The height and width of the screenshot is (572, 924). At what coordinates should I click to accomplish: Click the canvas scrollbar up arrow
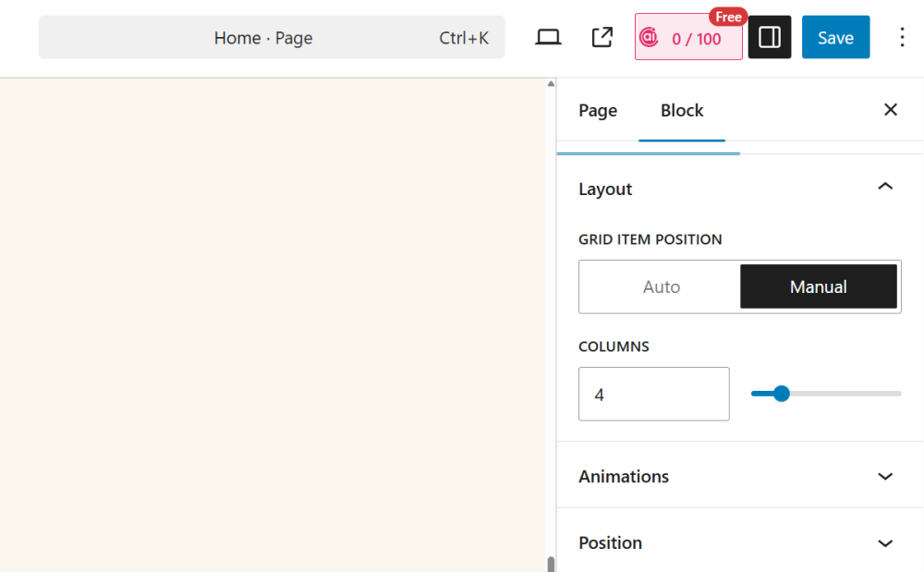pos(551,84)
